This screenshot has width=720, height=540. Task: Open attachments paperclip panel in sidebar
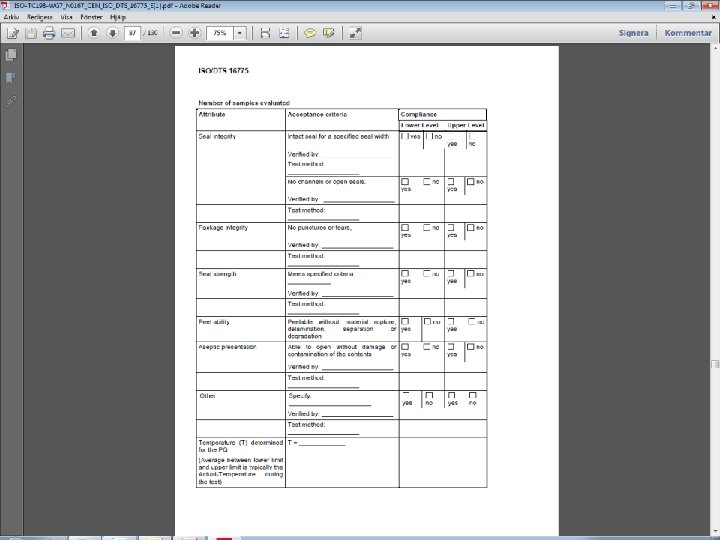click(11, 101)
